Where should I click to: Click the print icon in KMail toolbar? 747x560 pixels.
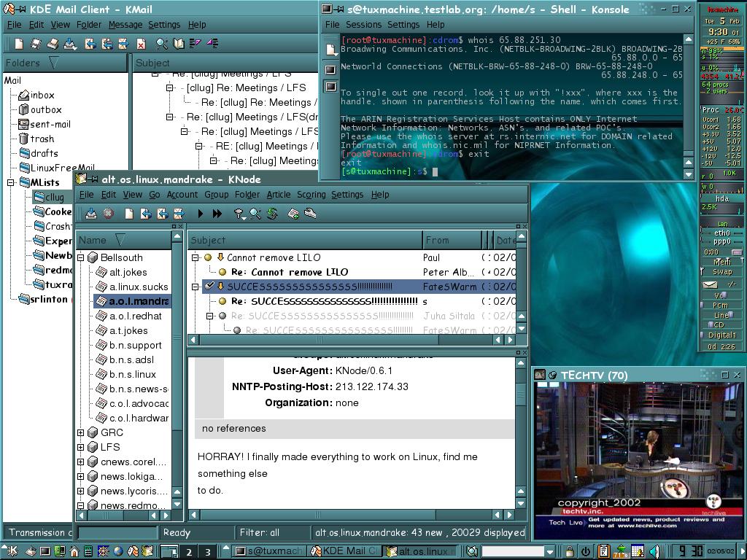(x=53, y=44)
